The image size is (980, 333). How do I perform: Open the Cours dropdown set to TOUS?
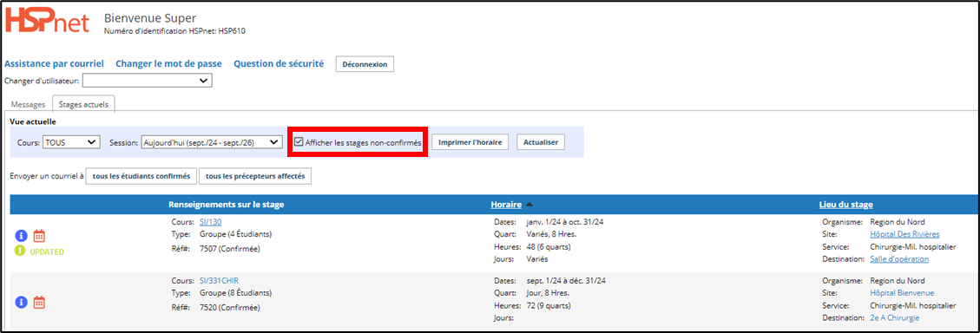click(x=71, y=142)
